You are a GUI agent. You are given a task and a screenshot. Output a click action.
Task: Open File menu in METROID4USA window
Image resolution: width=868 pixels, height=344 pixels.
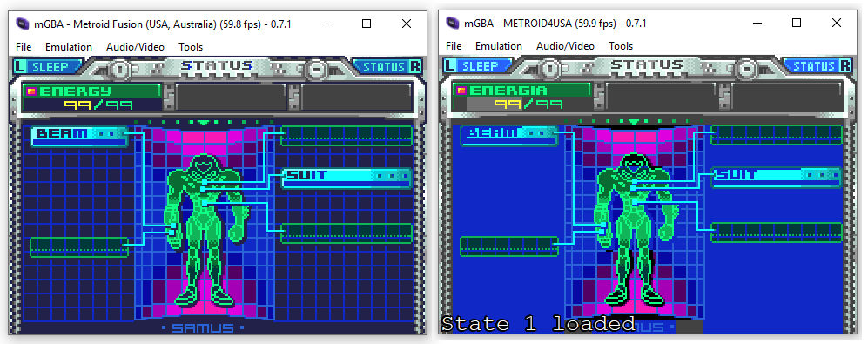[454, 46]
